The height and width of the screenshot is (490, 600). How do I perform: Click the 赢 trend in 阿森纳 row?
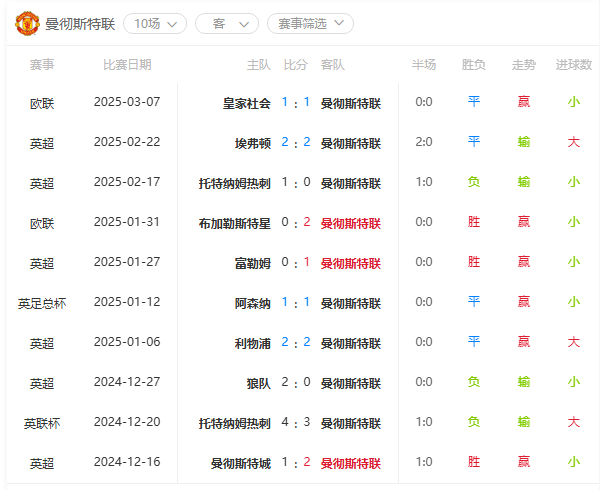click(523, 302)
